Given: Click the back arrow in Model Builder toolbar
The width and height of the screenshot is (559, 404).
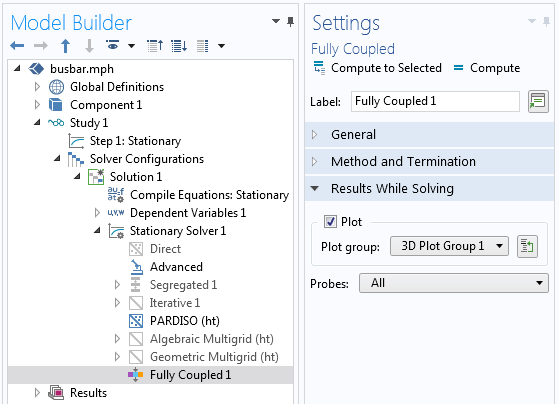Looking at the screenshot, I should coord(17,46).
